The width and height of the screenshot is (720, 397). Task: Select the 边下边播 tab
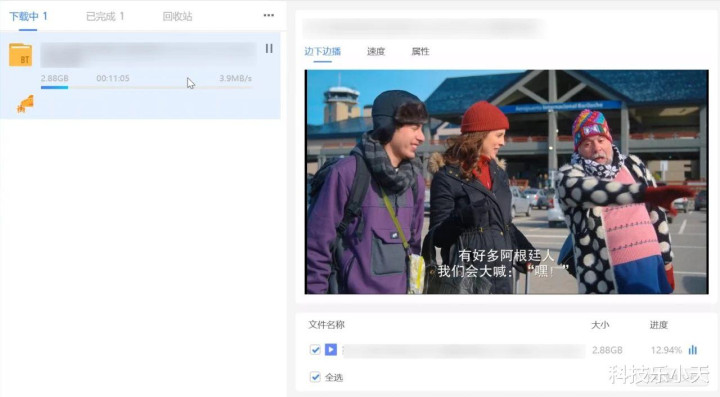[322, 51]
